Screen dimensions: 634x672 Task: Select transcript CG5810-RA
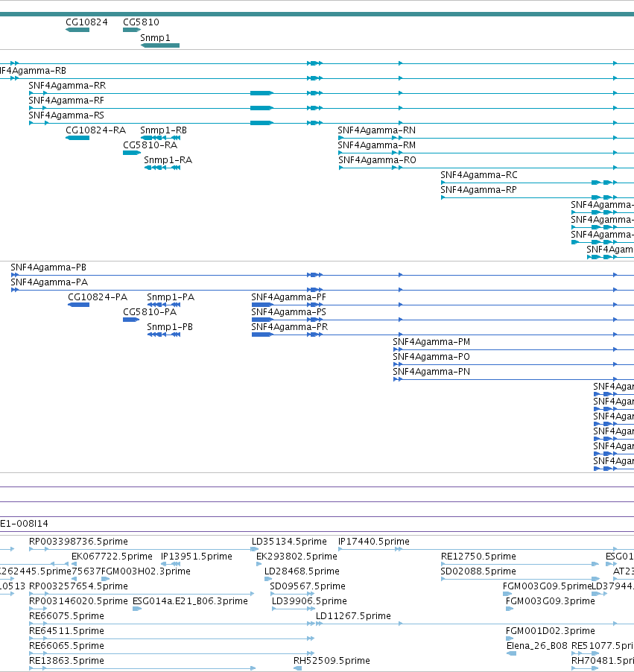point(150,145)
